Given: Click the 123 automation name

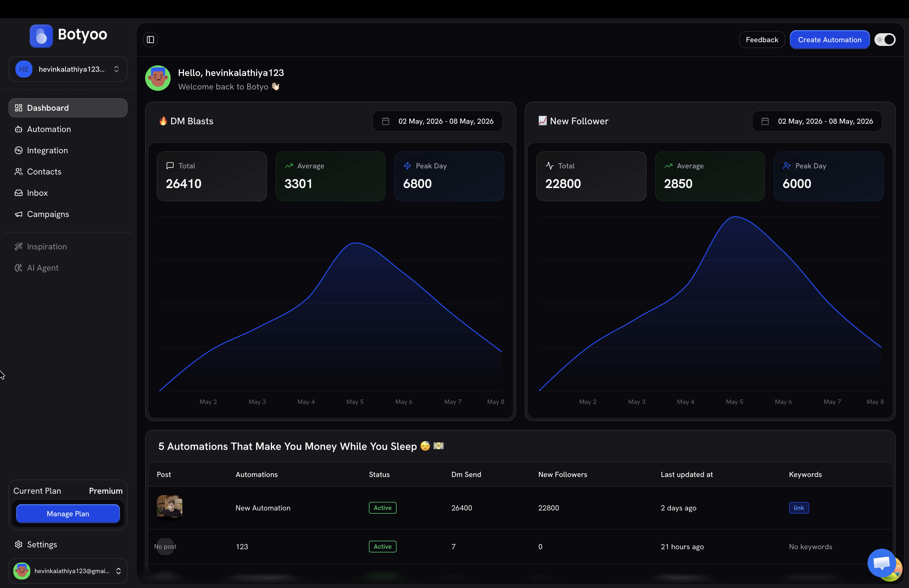Looking at the screenshot, I should pos(242,546).
